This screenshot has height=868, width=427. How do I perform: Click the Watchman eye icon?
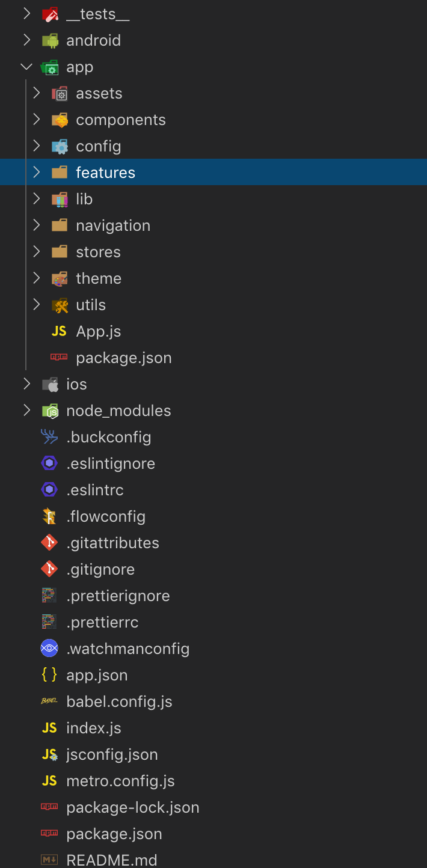[49, 649]
